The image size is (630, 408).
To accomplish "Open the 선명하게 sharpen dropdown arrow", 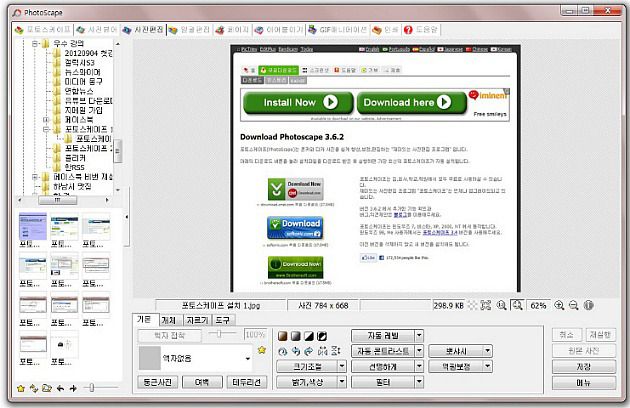I will [x=419, y=366].
